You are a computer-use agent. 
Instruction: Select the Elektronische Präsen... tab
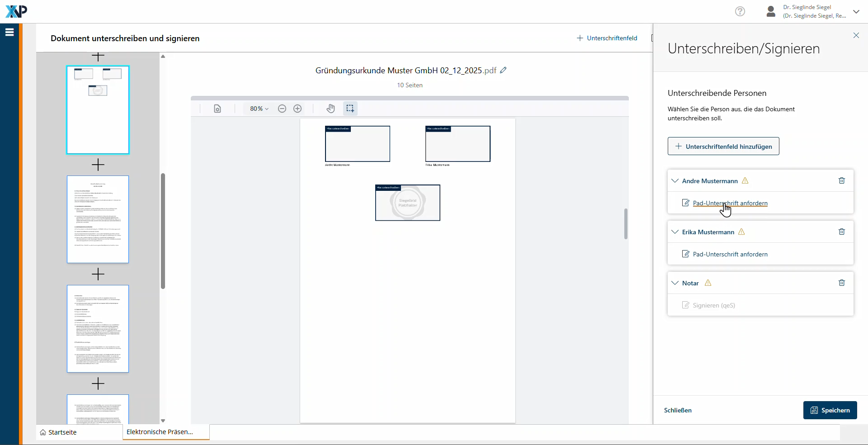[x=160, y=432]
